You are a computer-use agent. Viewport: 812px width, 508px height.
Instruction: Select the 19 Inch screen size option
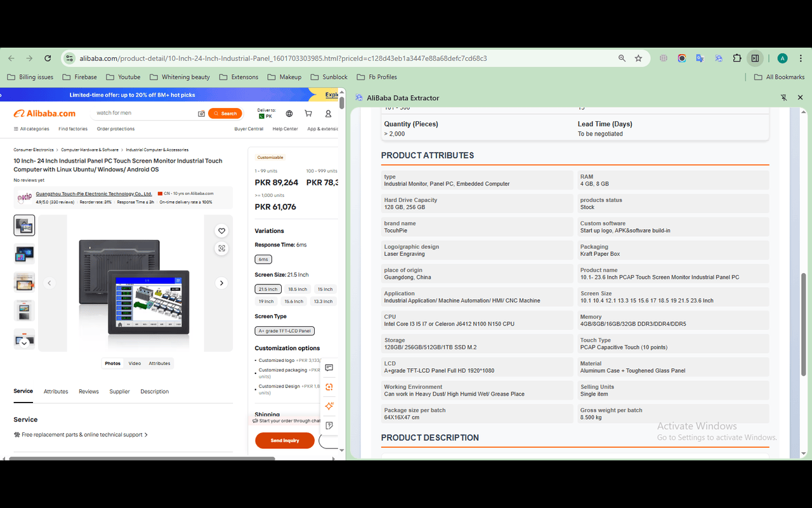coord(266,302)
